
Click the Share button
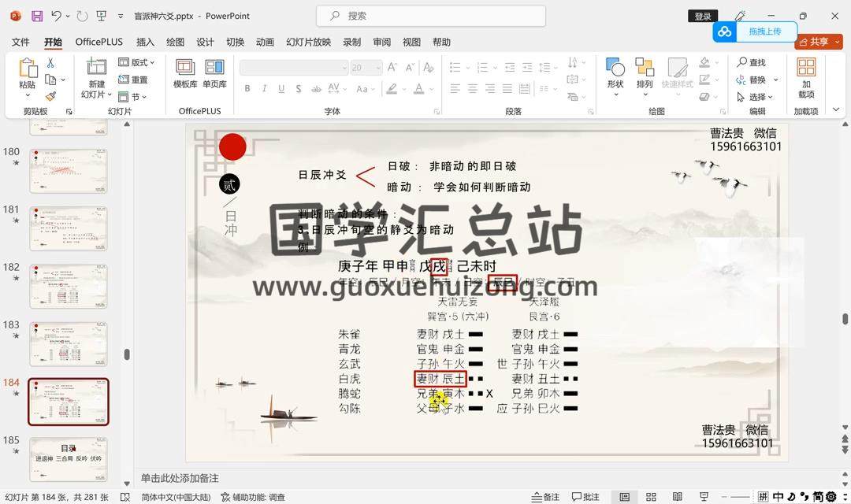coord(819,42)
